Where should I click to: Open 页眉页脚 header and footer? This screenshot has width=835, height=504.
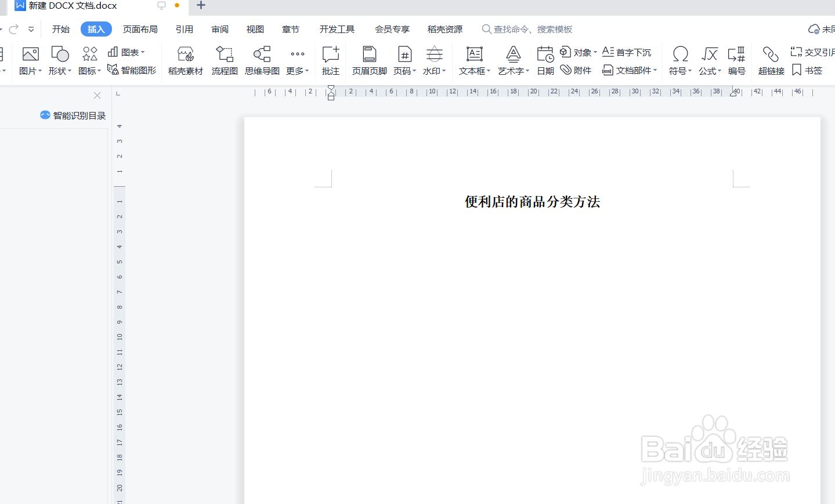point(370,61)
